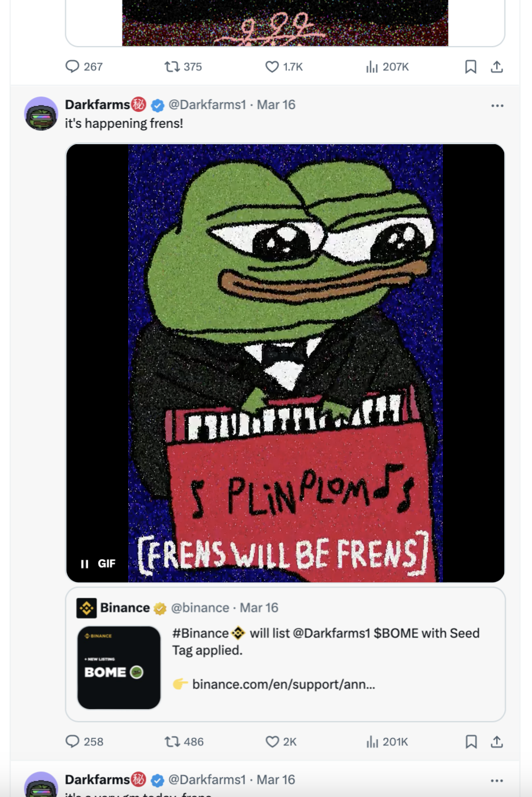
Task: Open the Binance account name in quoted tweet
Action: (x=125, y=607)
